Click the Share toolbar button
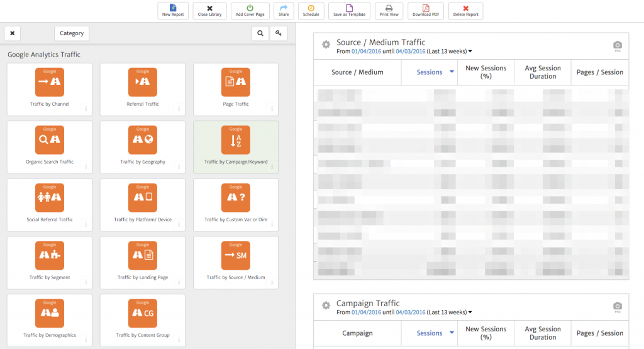The width and height of the screenshot is (644, 349). click(x=284, y=11)
